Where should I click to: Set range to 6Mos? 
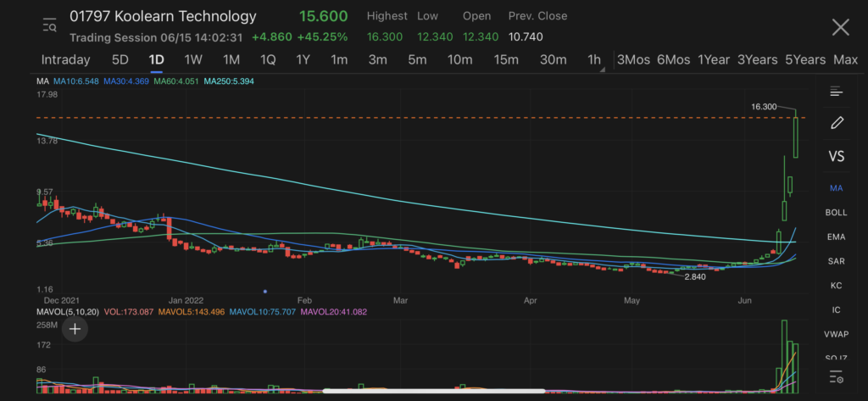pyautogui.click(x=673, y=60)
